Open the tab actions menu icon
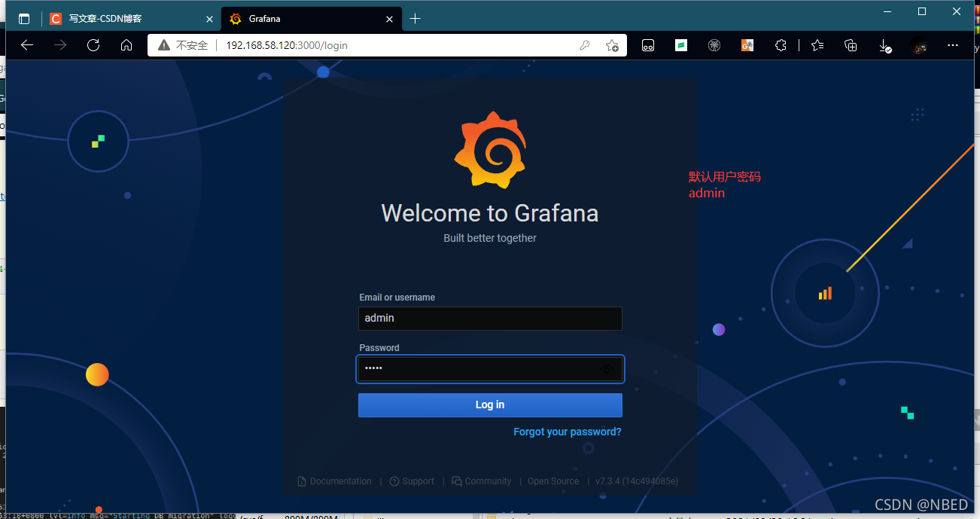 click(24, 19)
